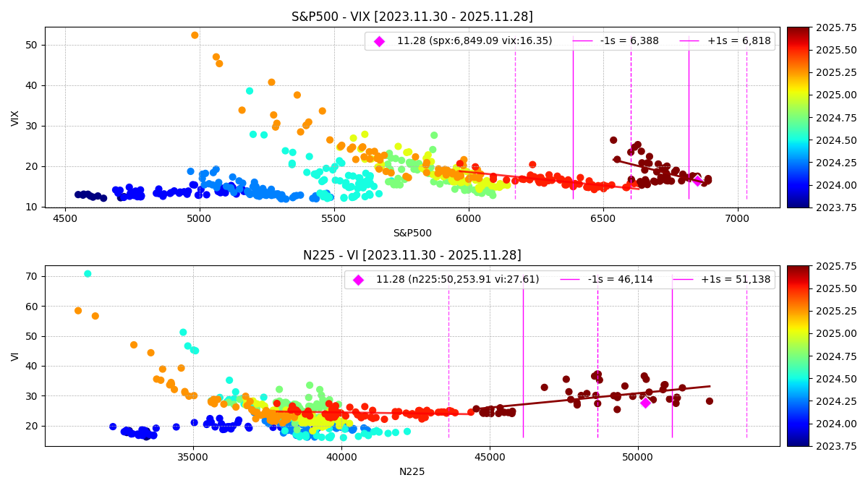Image resolution: width=868 pixels, height=488 pixels.
Task: Click the leftmost dark navy S&P500 data point
Action: pos(78,194)
